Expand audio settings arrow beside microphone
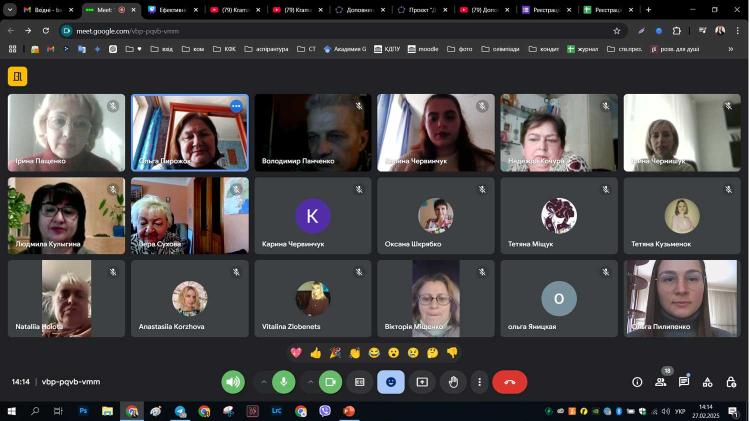Viewport: 750px width, 421px height. [264, 382]
